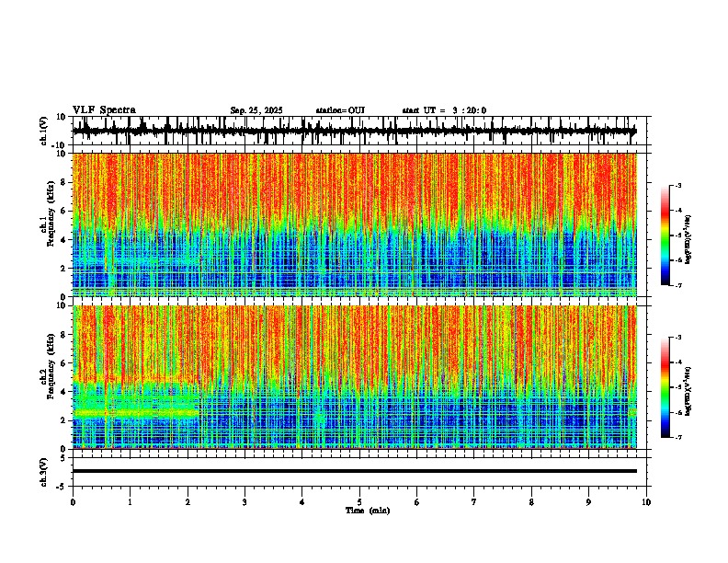Image resolution: width=728 pixels, height=563 pixels.
Task: Select the date text "Sep. 25, 2025"
Action: 256,110
